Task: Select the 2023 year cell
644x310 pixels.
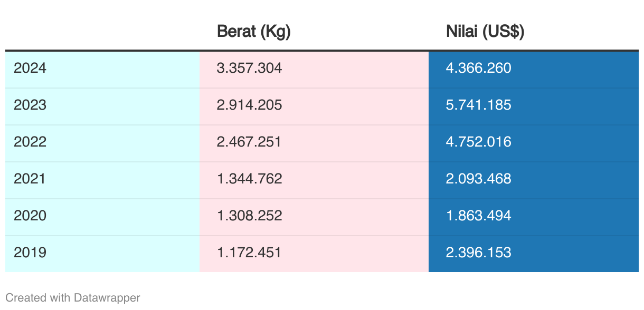Action: pyautogui.click(x=102, y=106)
